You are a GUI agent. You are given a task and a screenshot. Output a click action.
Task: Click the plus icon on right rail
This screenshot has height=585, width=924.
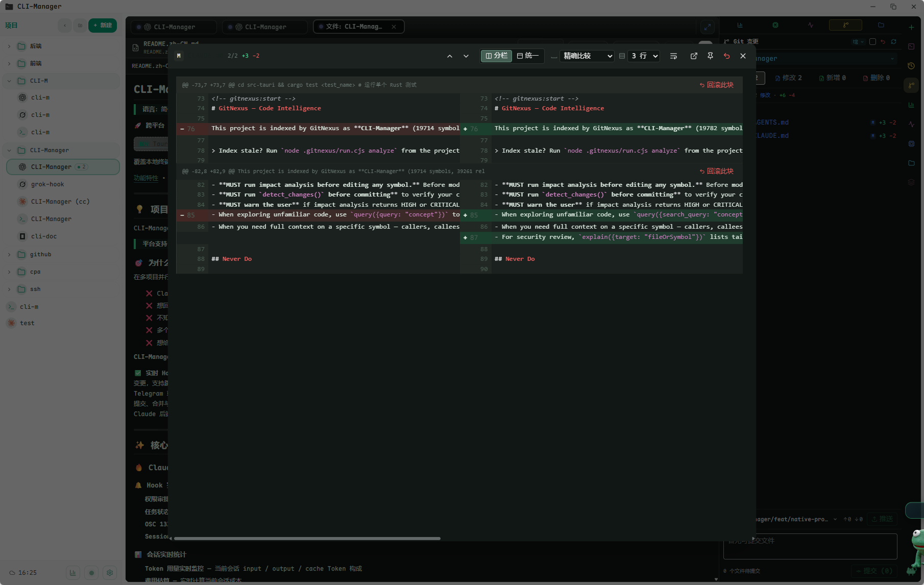tap(911, 27)
